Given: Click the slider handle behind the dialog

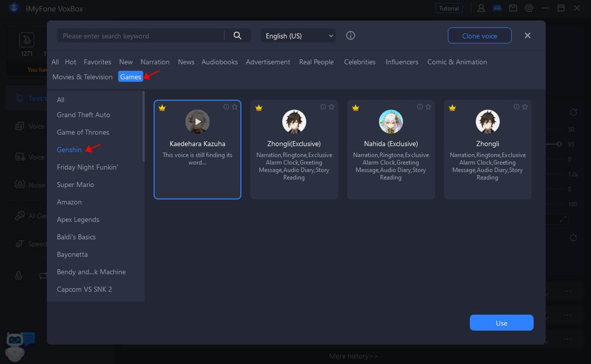Looking at the screenshot, I should click(x=559, y=144).
